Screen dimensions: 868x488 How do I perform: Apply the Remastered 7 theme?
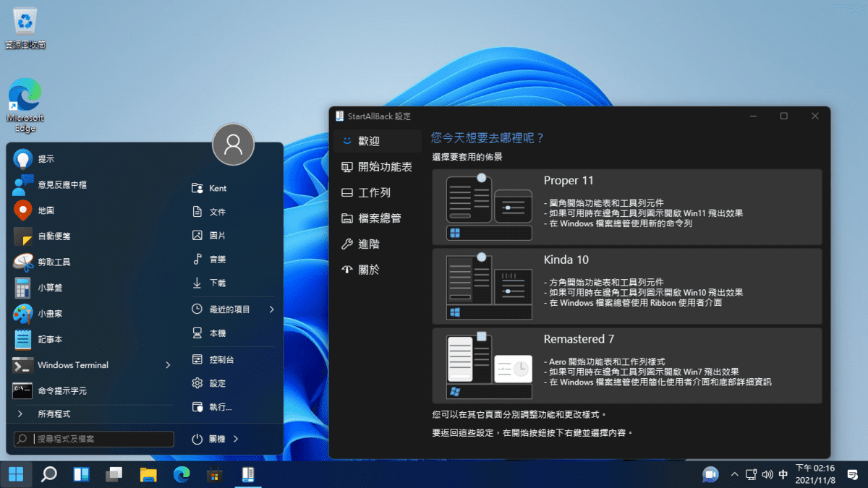coord(626,366)
